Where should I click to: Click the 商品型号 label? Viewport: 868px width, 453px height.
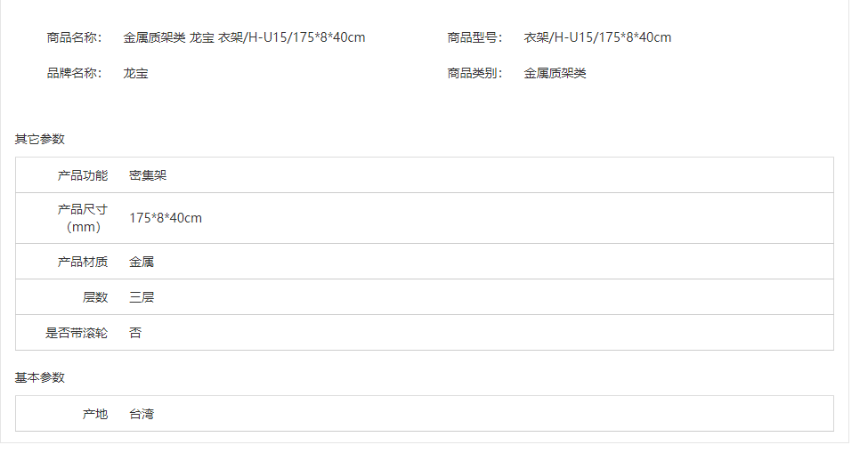click(x=475, y=37)
